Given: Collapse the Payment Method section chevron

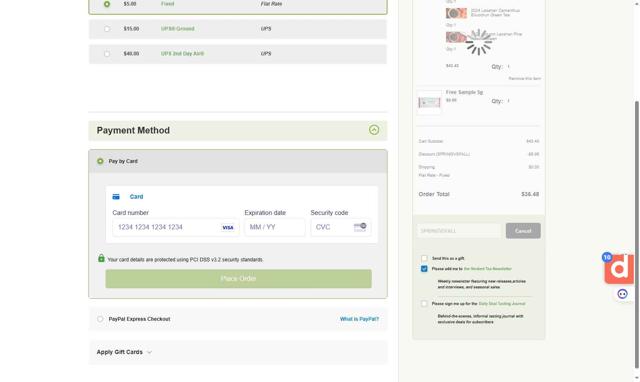Looking at the screenshot, I should click(x=374, y=130).
